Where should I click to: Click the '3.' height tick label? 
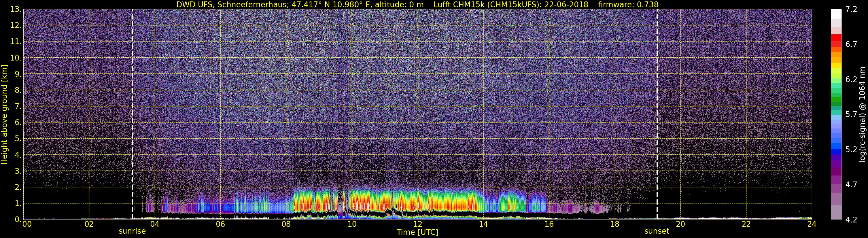coord(18,171)
